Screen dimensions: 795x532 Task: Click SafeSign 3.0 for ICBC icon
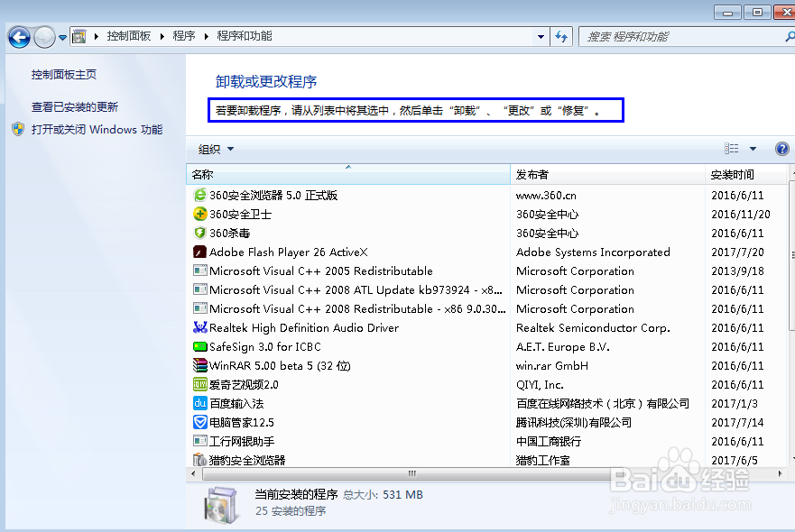(x=199, y=346)
